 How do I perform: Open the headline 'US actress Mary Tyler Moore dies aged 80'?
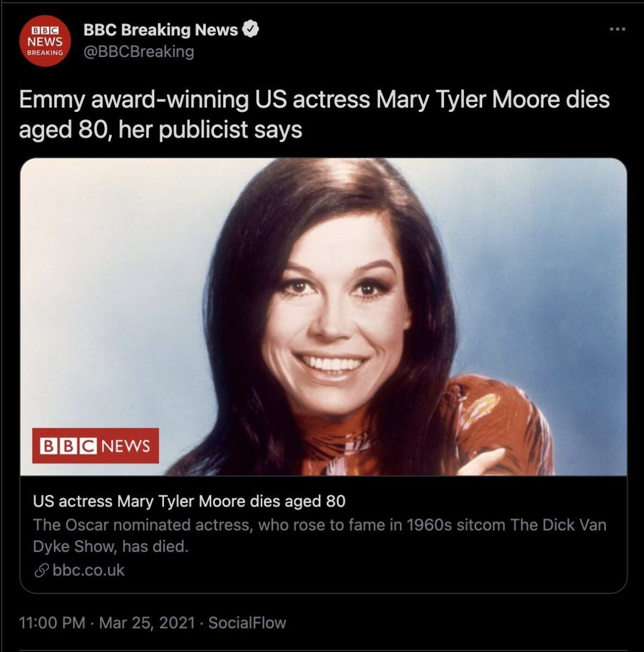tap(189, 501)
